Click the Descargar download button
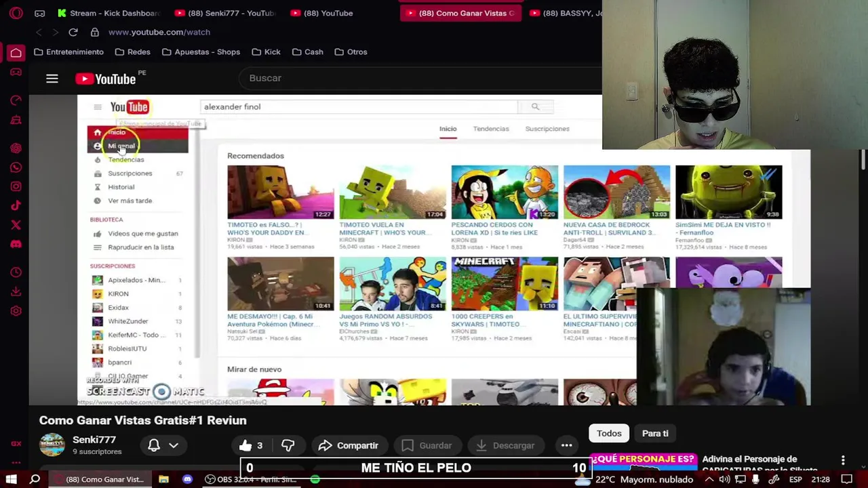Screen dimensions: 868x488 coord(505,445)
